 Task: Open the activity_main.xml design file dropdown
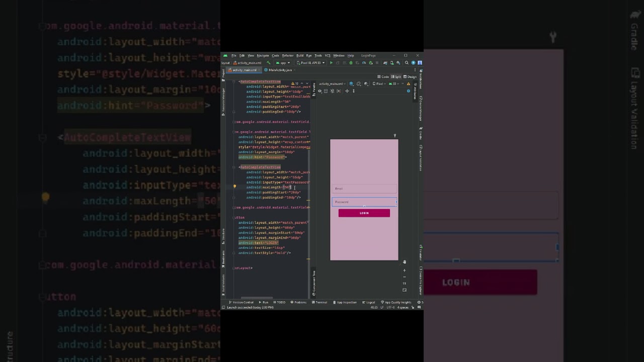(x=332, y=83)
